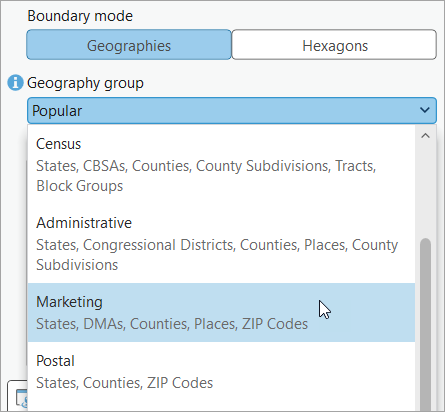Click Census description listing CBSAs and Tracts
The height and width of the screenshot is (412, 445).
[206, 176]
